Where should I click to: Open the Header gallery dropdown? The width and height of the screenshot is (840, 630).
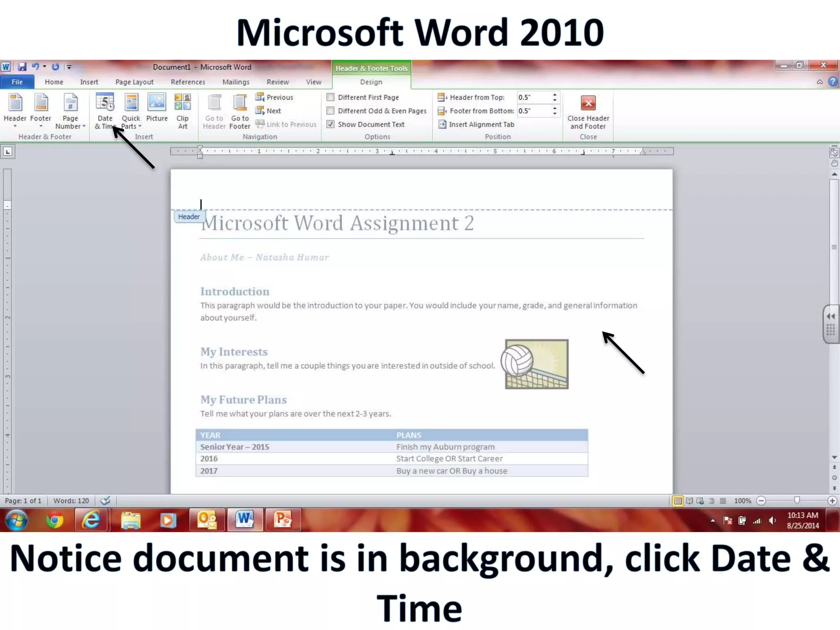point(15,111)
